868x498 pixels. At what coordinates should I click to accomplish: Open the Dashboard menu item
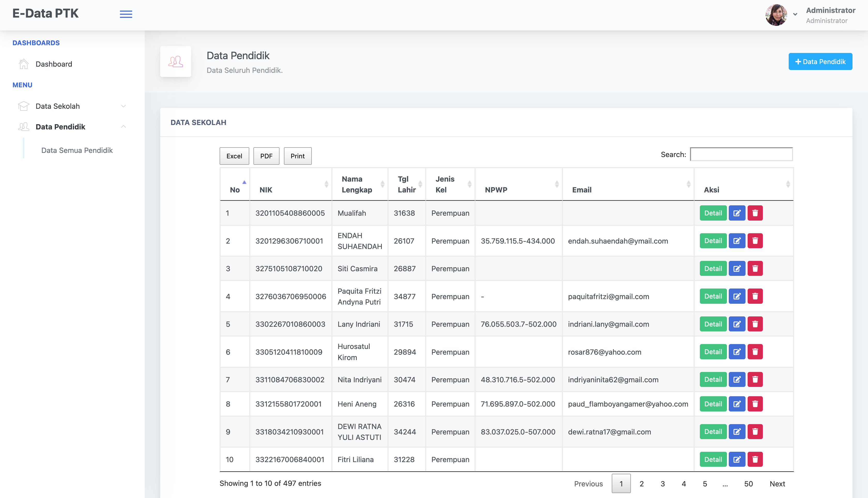point(54,64)
